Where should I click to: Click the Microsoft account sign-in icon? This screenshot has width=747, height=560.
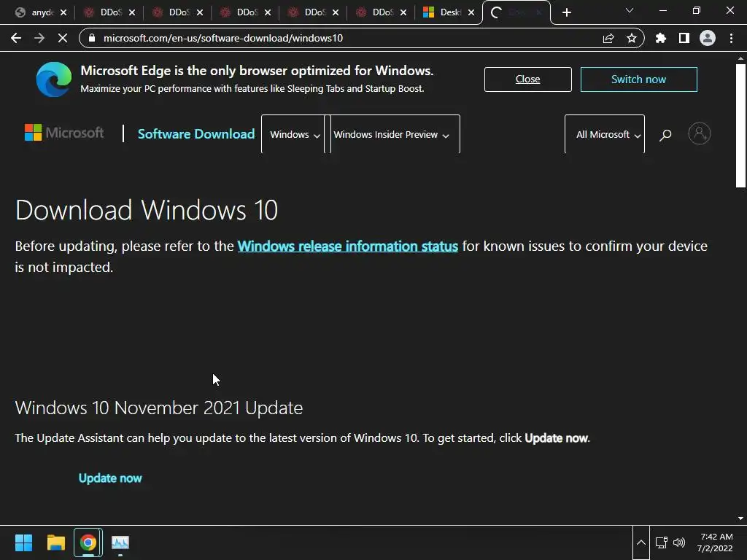click(x=700, y=133)
